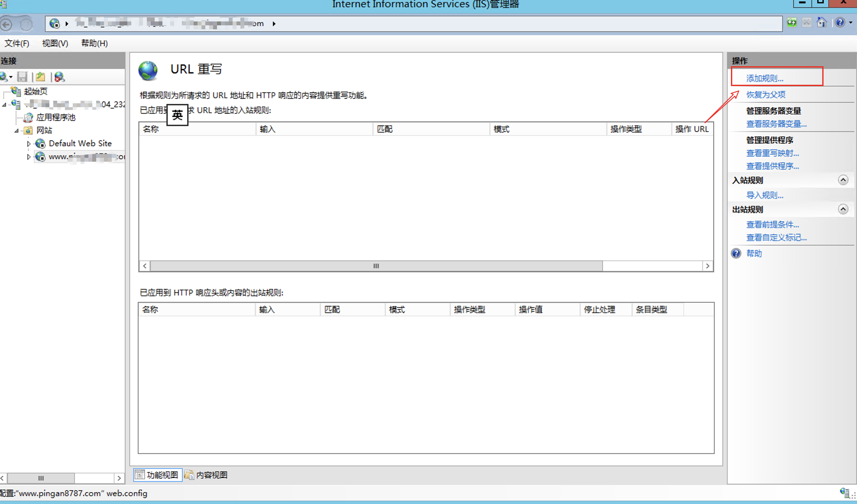857x504 pixels.
Task: Click the blue help question mark icon
Action: pos(840,22)
